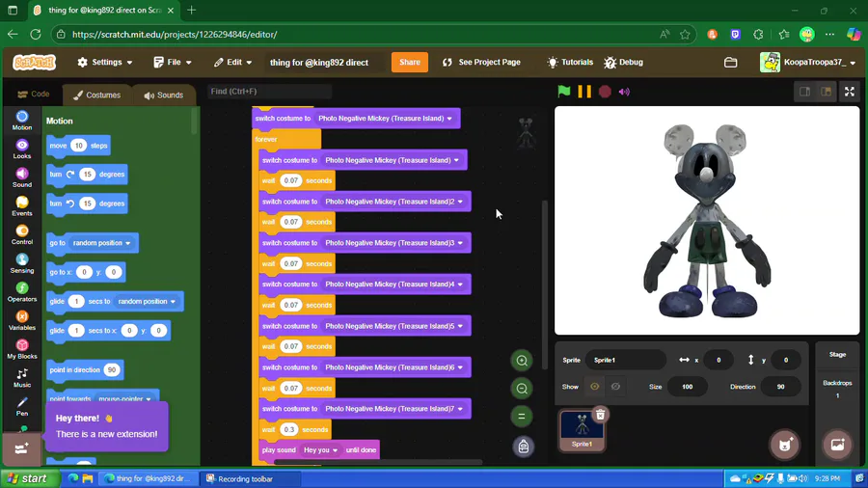
Task: Open Tutorials
Action: (x=570, y=63)
